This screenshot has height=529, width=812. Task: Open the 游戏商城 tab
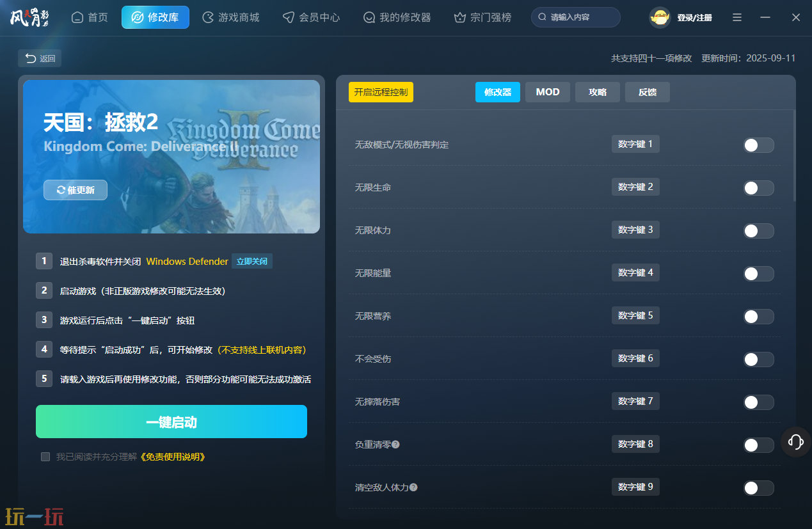[x=231, y=17]
